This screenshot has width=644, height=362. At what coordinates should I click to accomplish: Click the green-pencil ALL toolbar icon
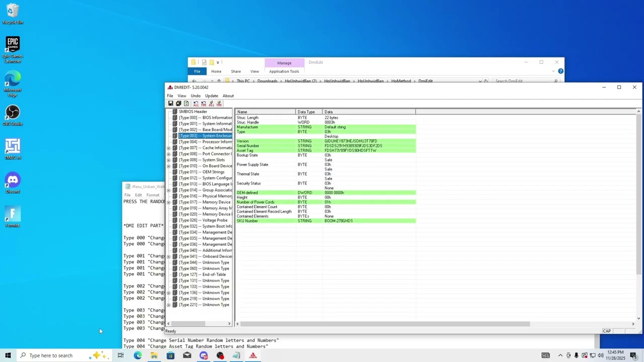point(211,104)
